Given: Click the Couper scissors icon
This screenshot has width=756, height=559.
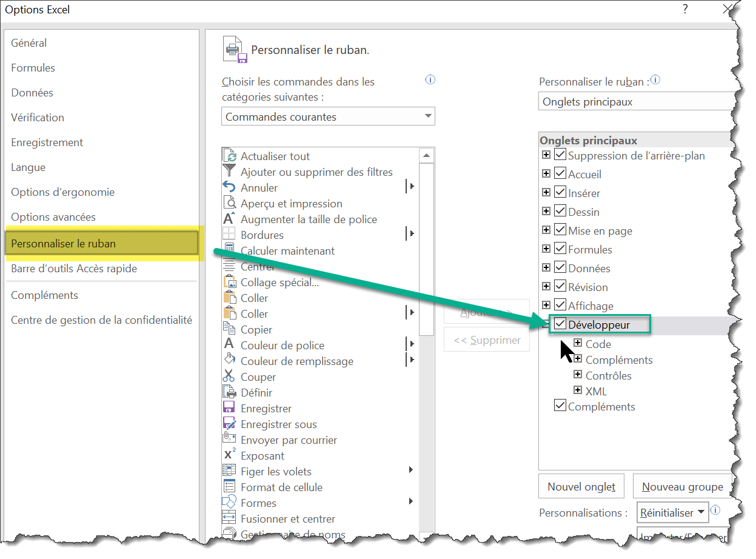Looking at the screenshot, I should (x=229, y=377).
